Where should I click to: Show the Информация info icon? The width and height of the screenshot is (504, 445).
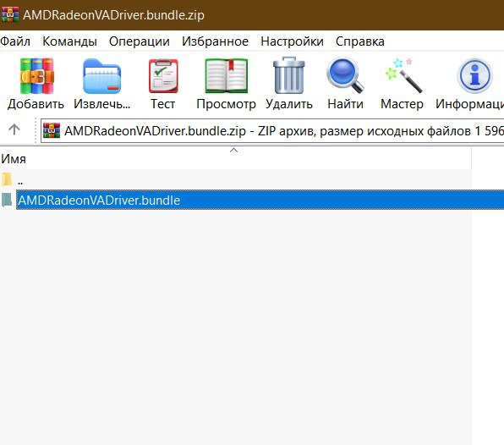click(474, 76)
